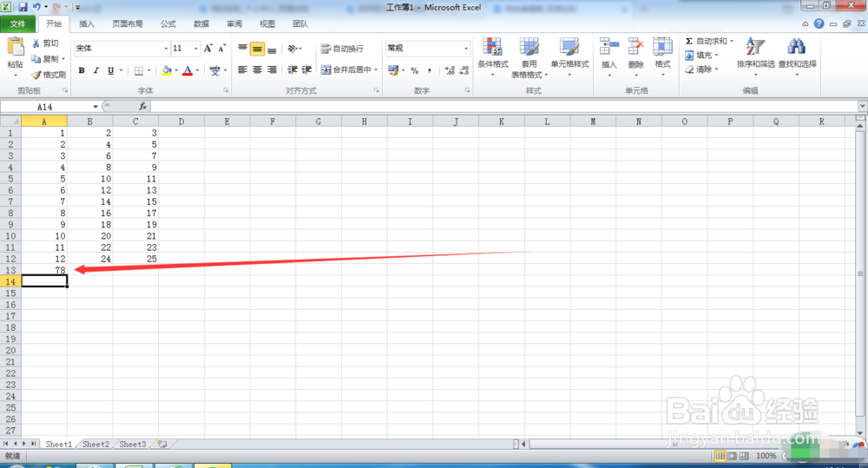Click 自动换行 wrap text button
Screen dimensions: 868x468
[x=342, y=49]
